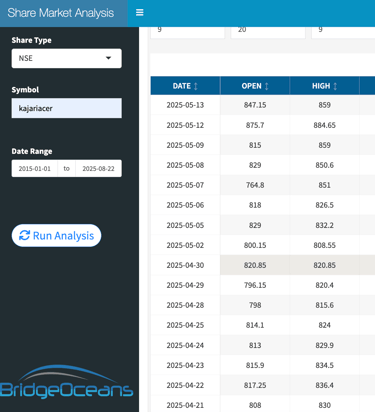Viewport: 375px width, 412px height.
Task: Click the OPEN column header
Action: (x=255, y=86)
